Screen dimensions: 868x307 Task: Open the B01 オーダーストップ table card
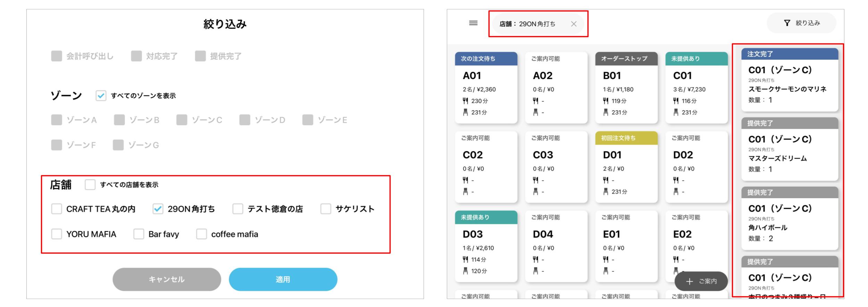point(626,88)
